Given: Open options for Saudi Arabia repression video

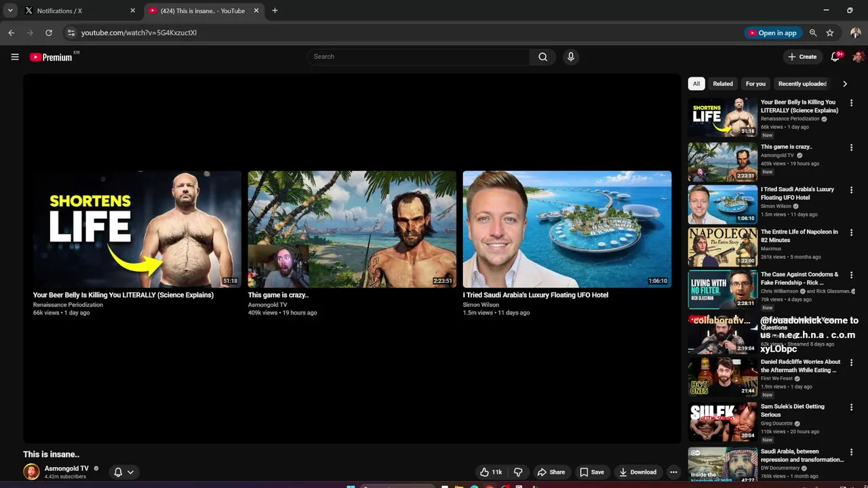Looking at the screenshot, I should (851, 452).
